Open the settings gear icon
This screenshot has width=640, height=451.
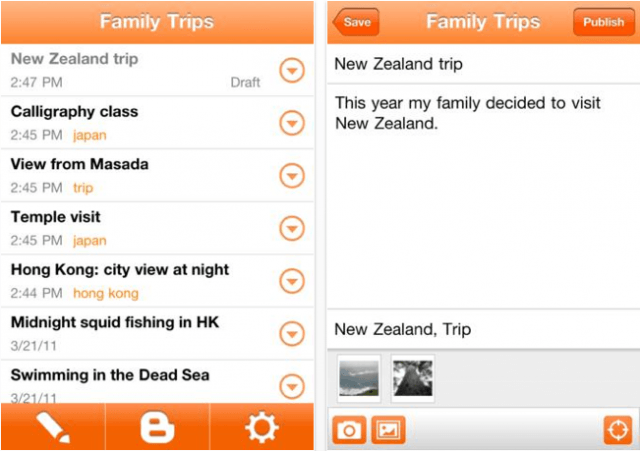click(x=262, y=427)
